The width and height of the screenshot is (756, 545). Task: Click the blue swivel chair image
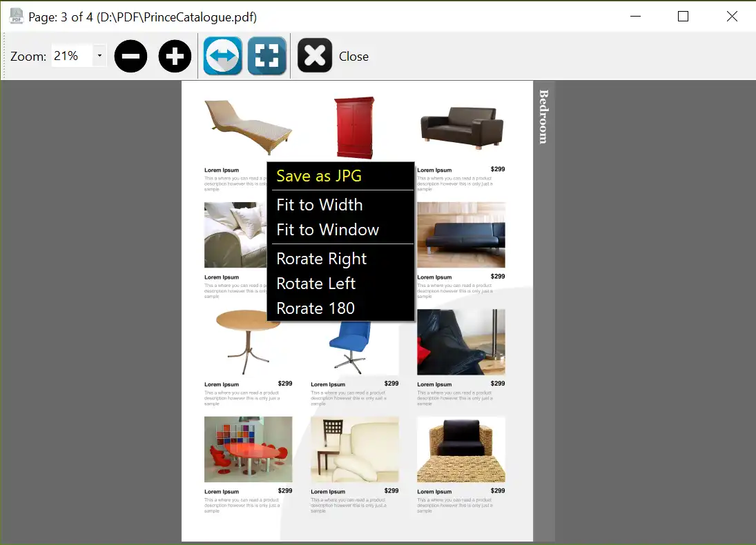pyautogui.click(x=351, y=348)
